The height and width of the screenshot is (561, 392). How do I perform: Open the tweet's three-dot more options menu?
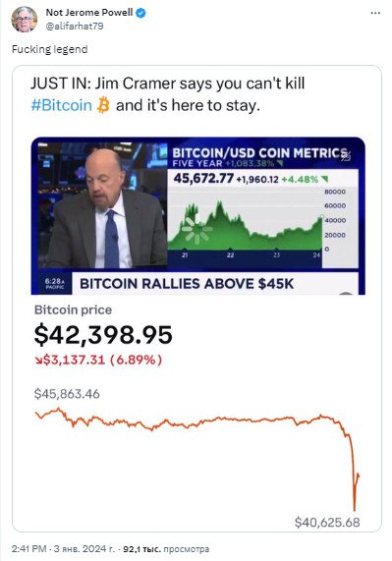(x=375, y=13)
